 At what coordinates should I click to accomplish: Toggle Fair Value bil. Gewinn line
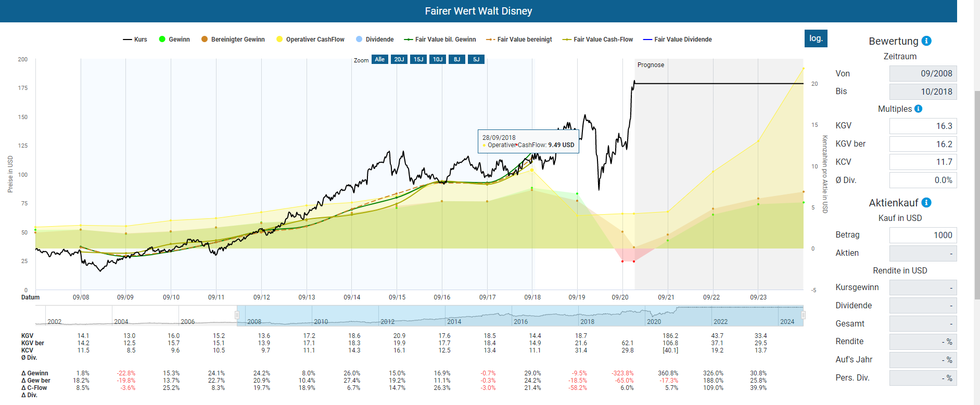click(440, 40)
